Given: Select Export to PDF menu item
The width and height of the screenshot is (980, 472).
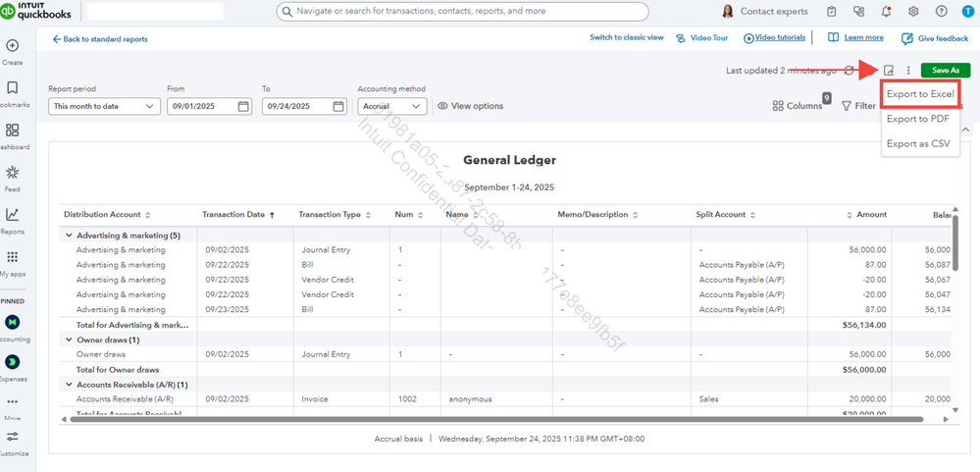Looking at the screenshot, I should click(918, 119).
